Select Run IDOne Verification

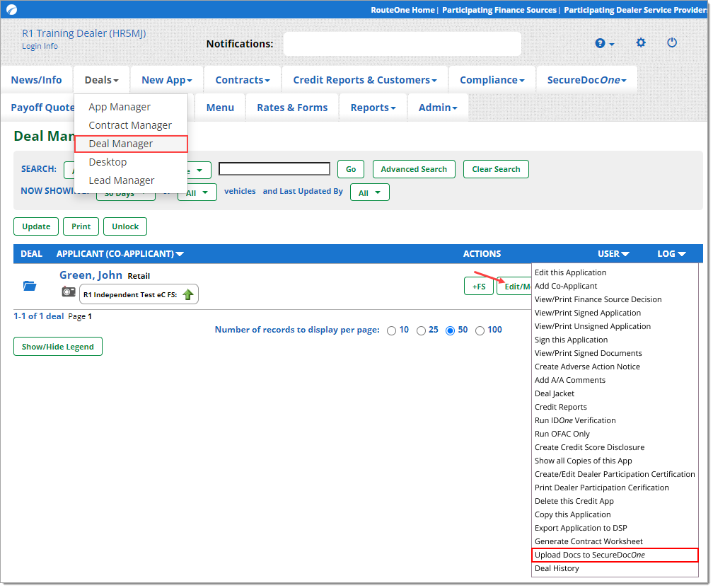(576, 421)
